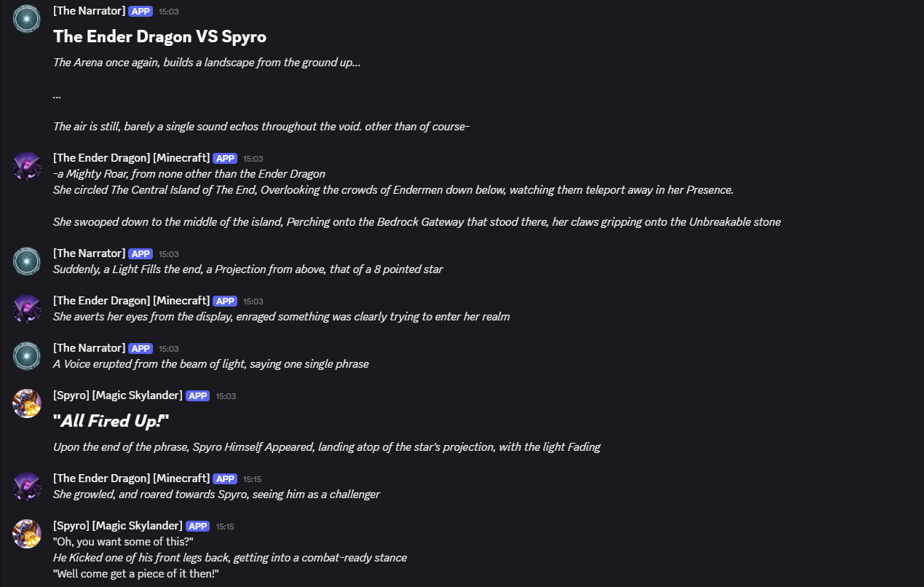
Task: Click Ender Dragon avatar beside "She growled" message
Action: 27,486
